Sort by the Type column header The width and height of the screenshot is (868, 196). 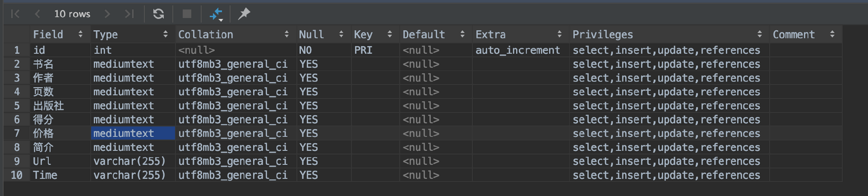coord(105,34)
